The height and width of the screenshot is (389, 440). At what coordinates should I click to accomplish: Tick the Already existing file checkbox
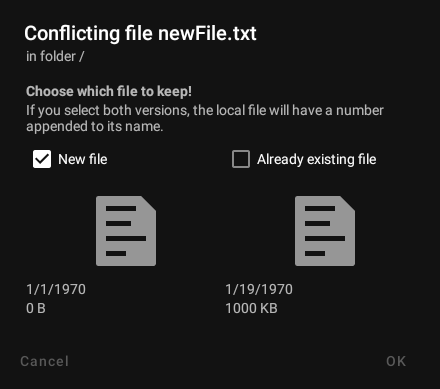click(x=241, y=159)
